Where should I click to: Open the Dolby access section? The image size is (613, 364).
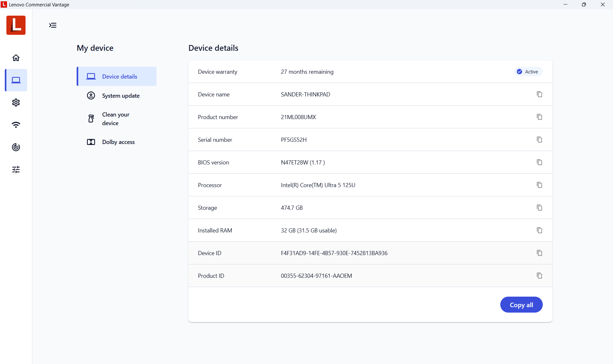click(x=118, y=142)
